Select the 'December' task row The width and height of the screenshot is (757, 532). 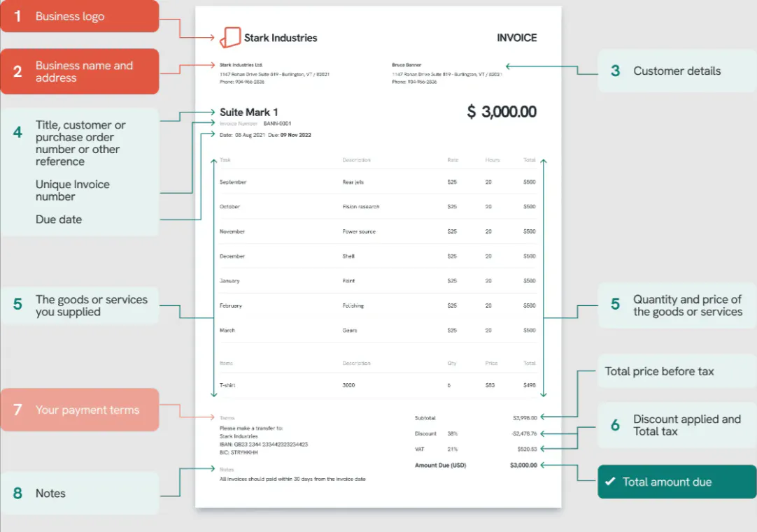(378, 256)
